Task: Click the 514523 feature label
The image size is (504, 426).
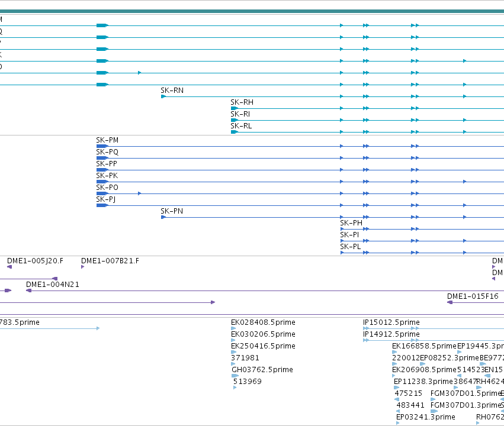Action: click(471, 370)
